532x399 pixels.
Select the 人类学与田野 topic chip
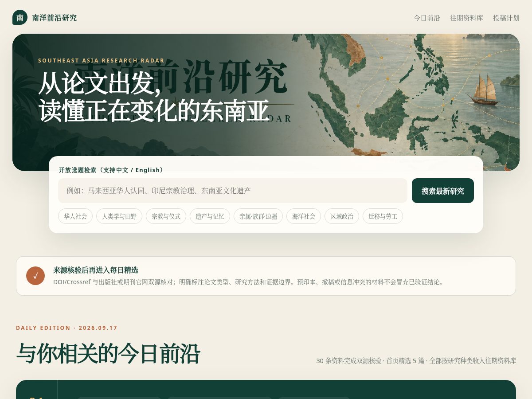click(119, 216)
